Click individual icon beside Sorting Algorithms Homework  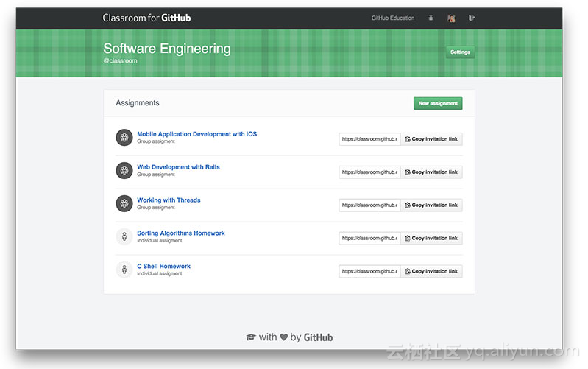click(x=124, y=236)
